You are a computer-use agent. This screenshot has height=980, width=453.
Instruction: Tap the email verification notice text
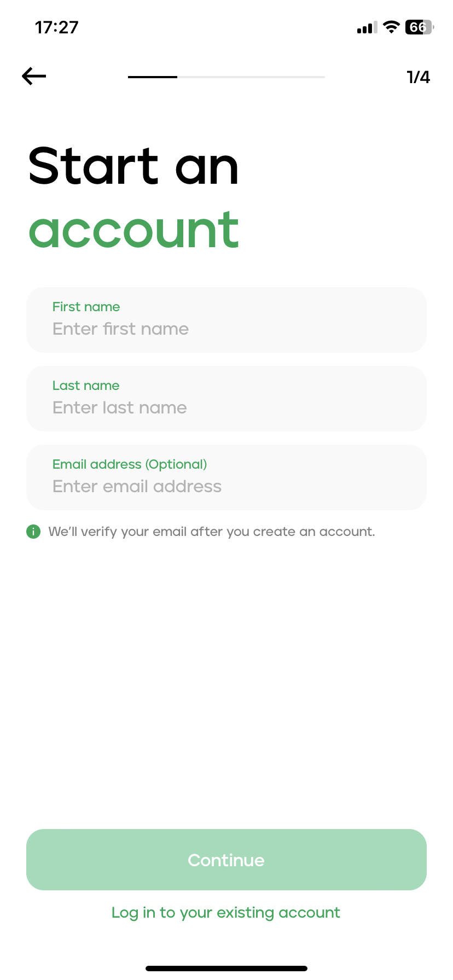click(212, 532)
